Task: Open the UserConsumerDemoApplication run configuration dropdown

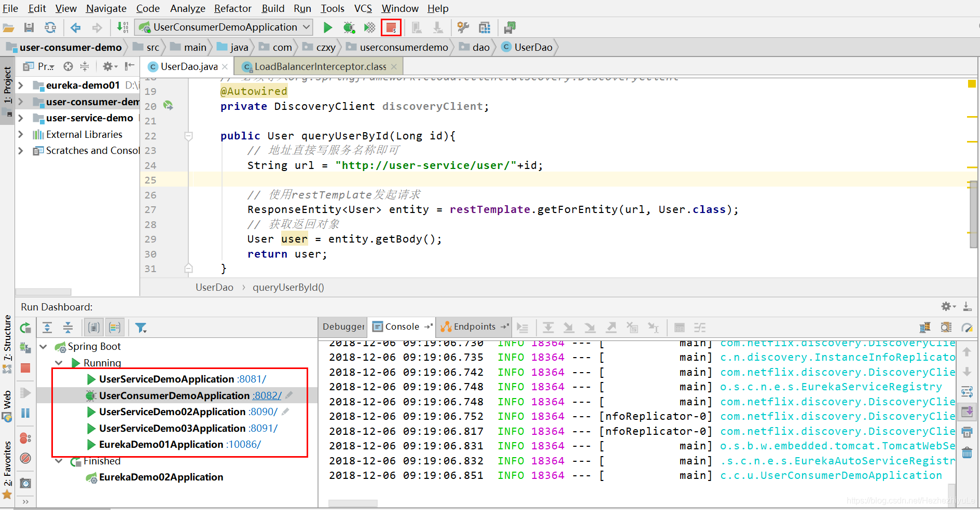Action: (x=224, y=27)
